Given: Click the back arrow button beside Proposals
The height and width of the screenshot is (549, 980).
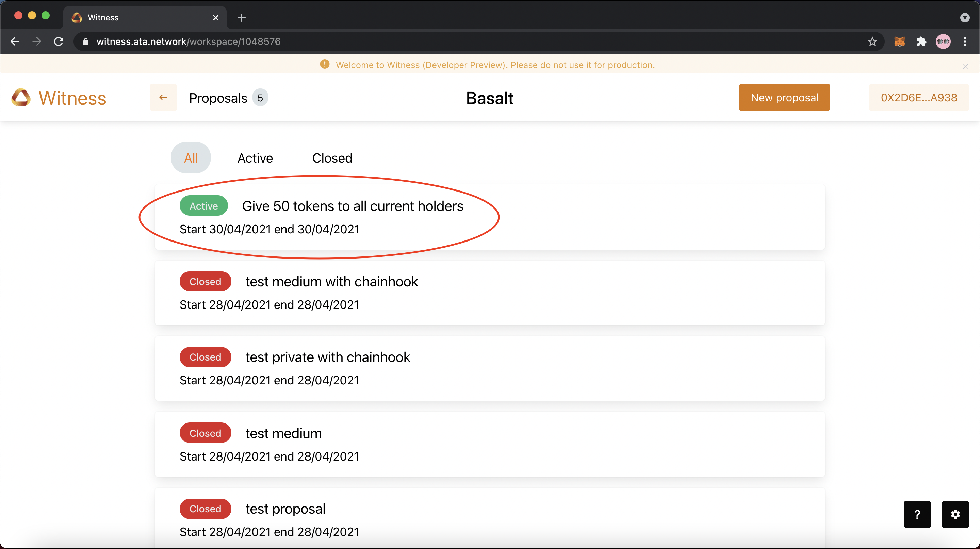Looking at the screenshot, I should (163, 98).
